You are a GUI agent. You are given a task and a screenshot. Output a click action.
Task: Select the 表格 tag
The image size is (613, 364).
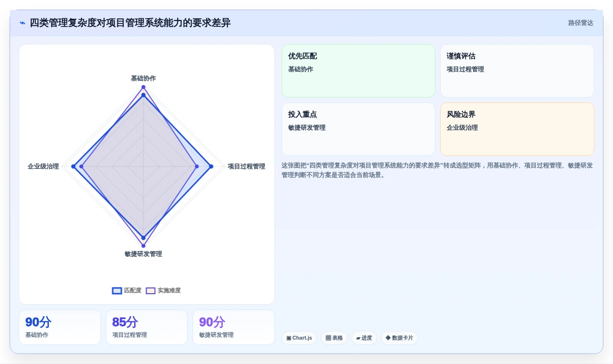[x=334, y=338]
